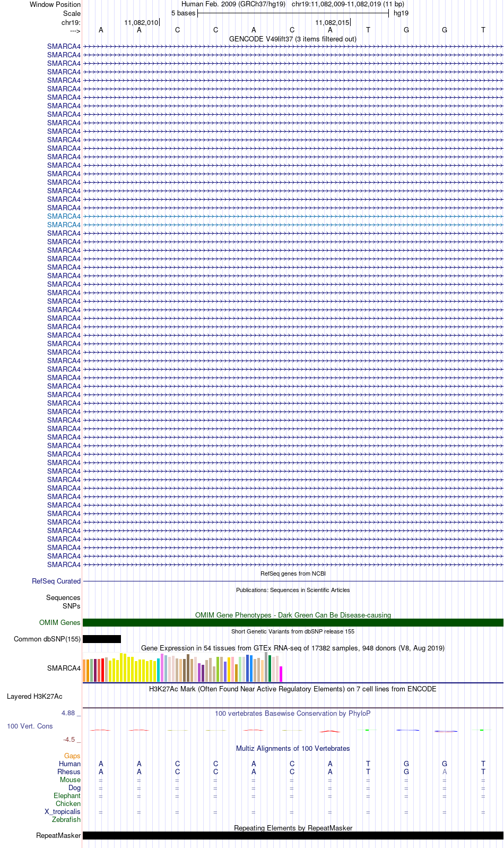This screenshot has width=504, height=848.
Task: Click the '5 bases' scale bar label
Action: point(183,13)
